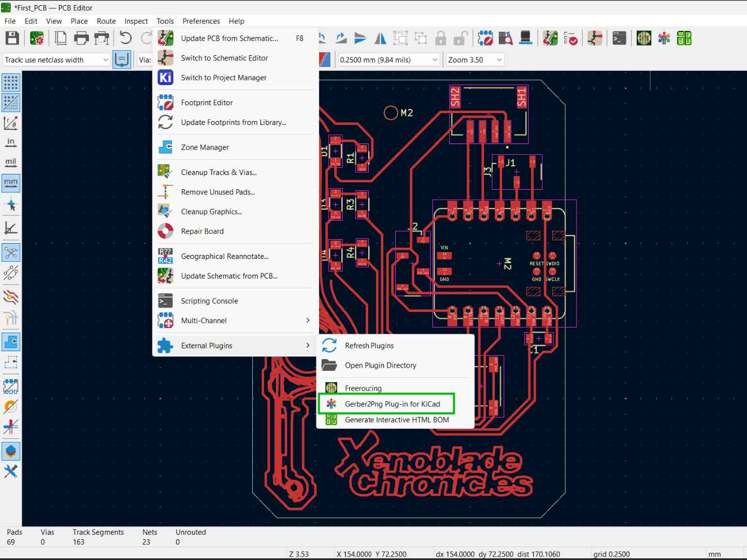The image size is (747, 560).
Task: Toggle the ratsnest display button
Action: tap(11, 252)
